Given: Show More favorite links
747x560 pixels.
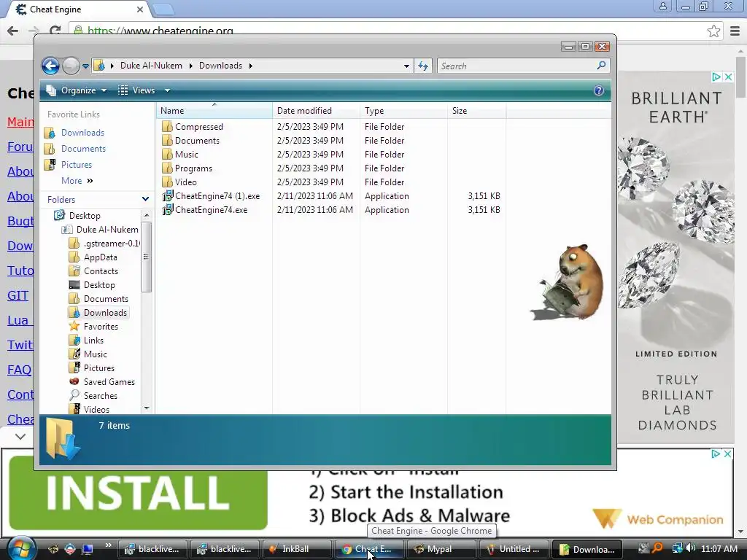Looking at the screenshot, I should click(x=77, y=181).
